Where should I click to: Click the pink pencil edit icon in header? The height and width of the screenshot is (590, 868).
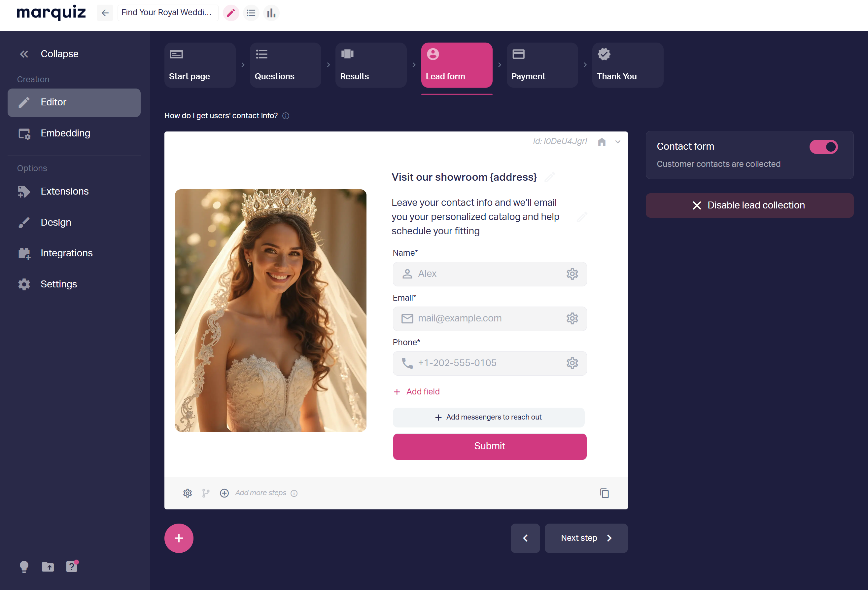coord(231,13)
